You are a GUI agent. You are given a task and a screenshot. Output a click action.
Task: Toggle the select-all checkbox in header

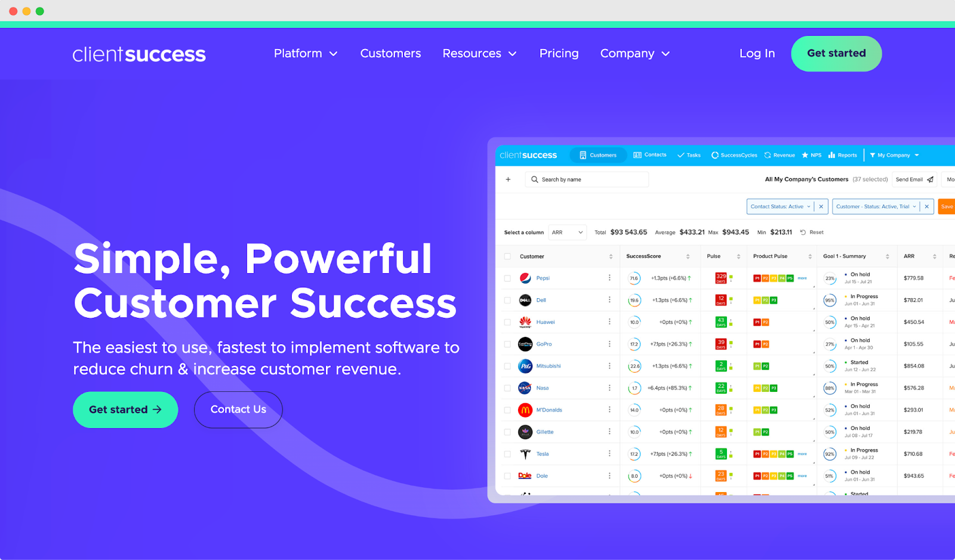[507, 256]
